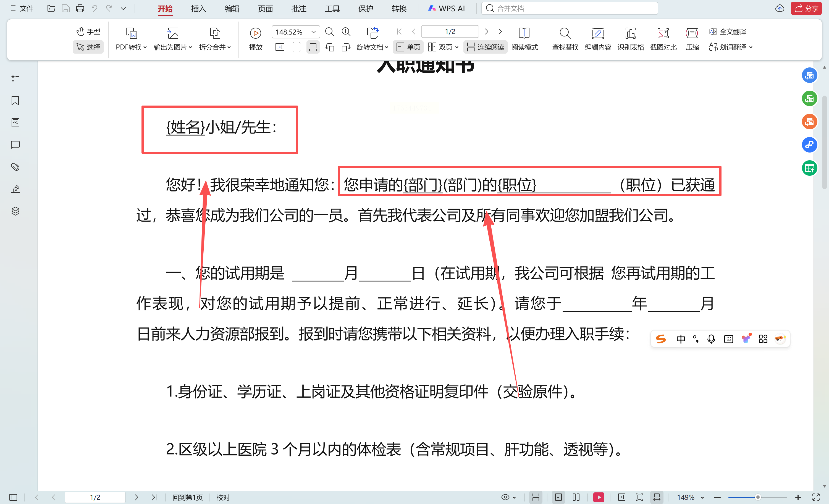Open the bookmark panel in left sidebar

point(15,101)
